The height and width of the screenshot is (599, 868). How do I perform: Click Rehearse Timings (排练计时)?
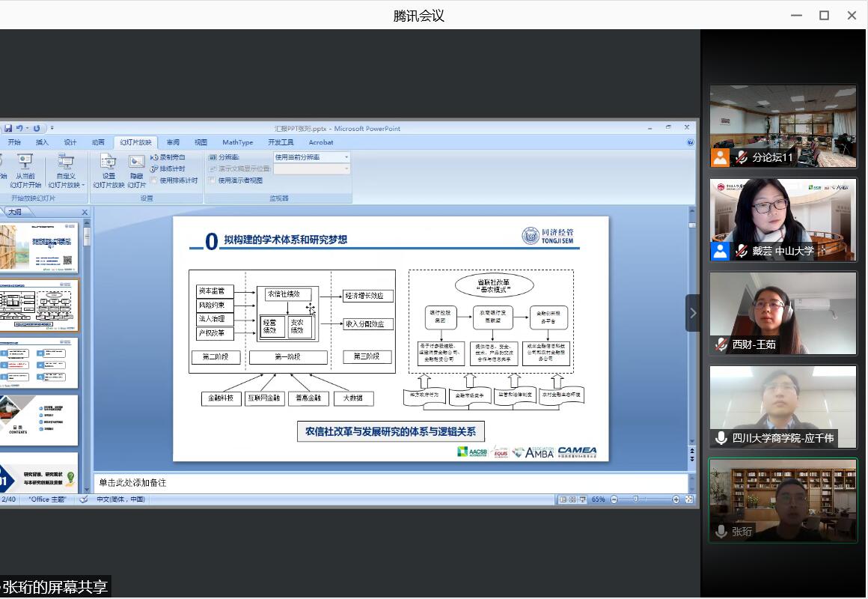pos(168,169)
